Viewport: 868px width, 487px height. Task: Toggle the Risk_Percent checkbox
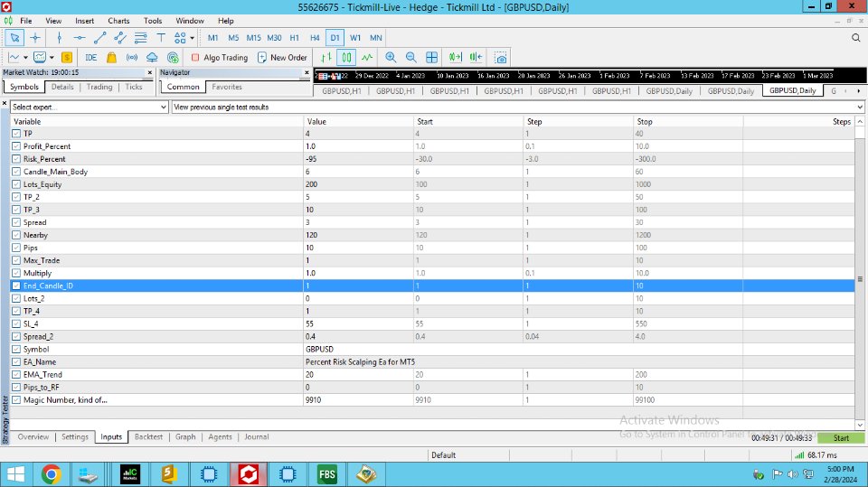tap(16, 159)
